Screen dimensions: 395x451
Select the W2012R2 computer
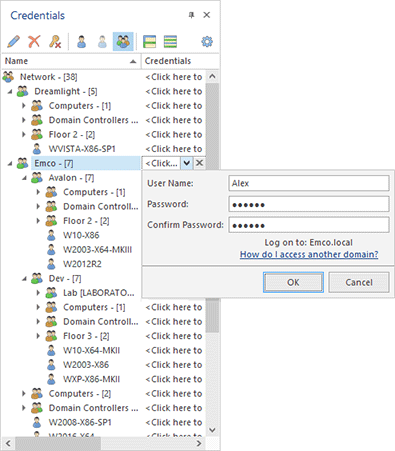pyautogui.click(x=82, y=264)
